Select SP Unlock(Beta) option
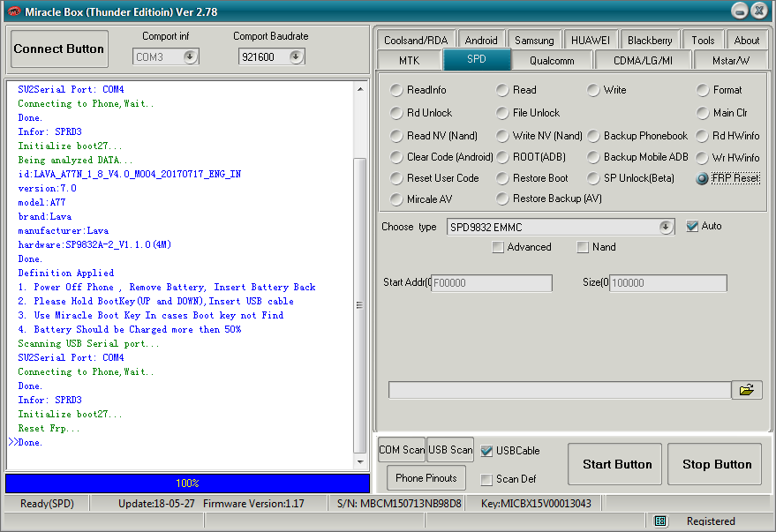 click(630, 178)
